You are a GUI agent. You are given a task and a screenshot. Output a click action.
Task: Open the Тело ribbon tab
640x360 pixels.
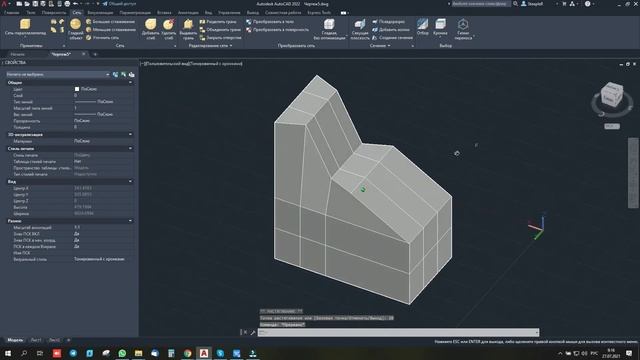click(x=31, y=13)
